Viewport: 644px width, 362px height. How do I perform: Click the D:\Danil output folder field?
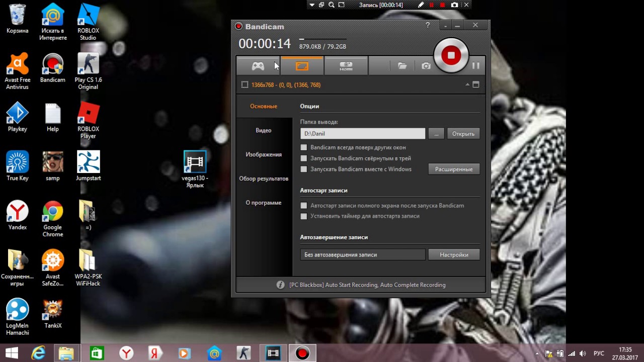click(x=363, y=134)
